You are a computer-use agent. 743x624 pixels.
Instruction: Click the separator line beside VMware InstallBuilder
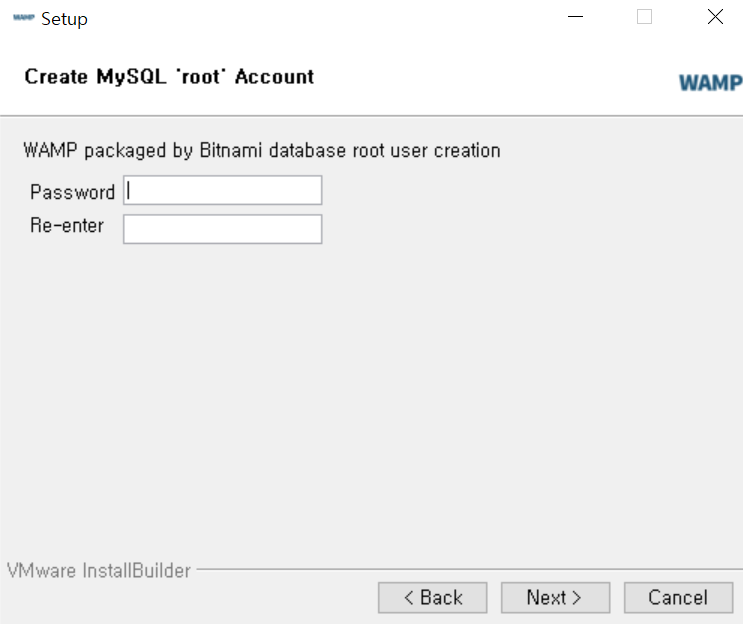[x=470, y=569]
